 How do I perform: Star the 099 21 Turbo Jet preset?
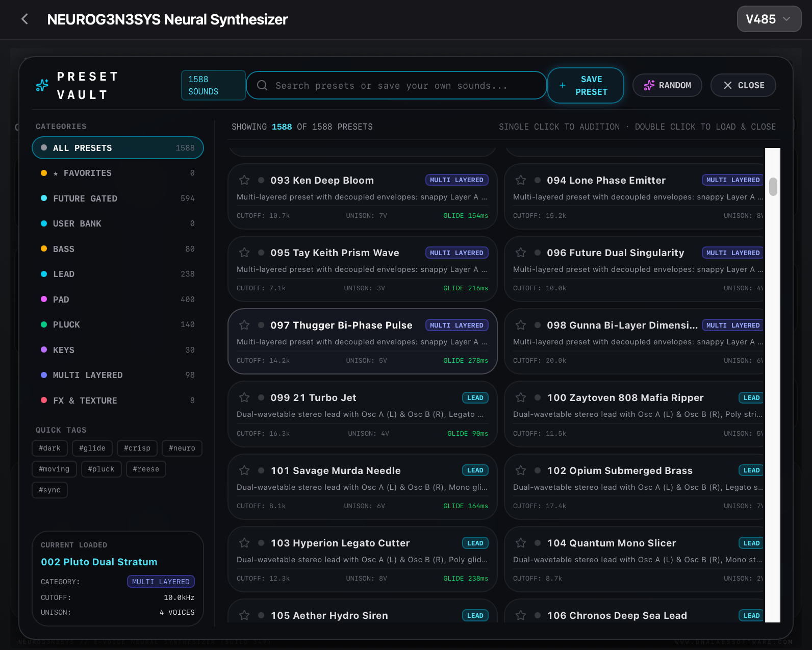point(244,397)
